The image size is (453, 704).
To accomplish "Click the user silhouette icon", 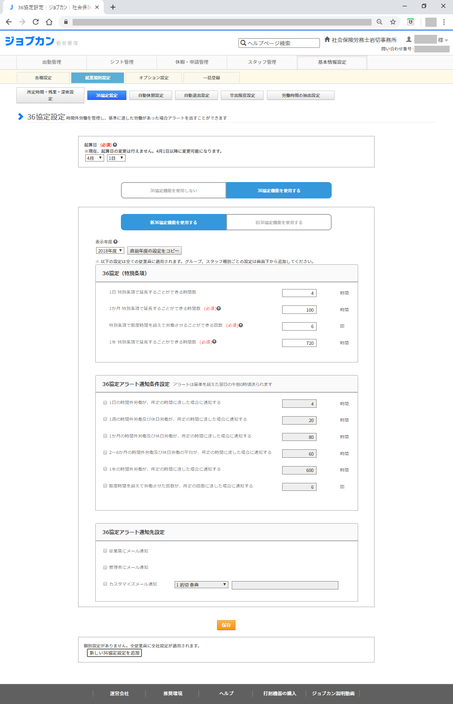I will point(409,40).
